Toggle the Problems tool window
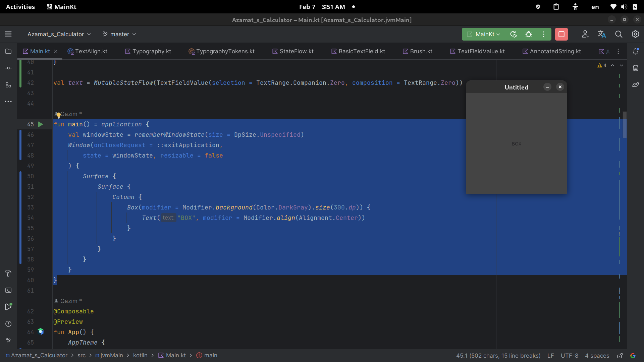 coord(8,324)
